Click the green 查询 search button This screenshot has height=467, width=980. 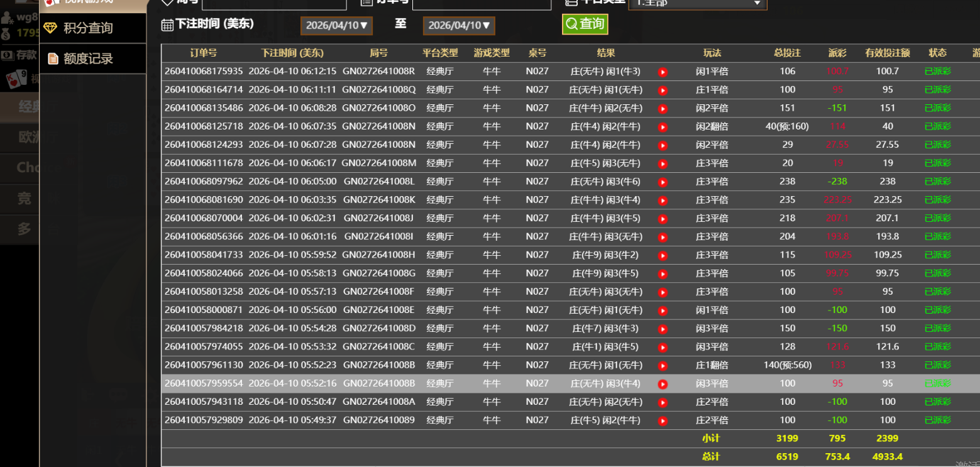(585, 25)
